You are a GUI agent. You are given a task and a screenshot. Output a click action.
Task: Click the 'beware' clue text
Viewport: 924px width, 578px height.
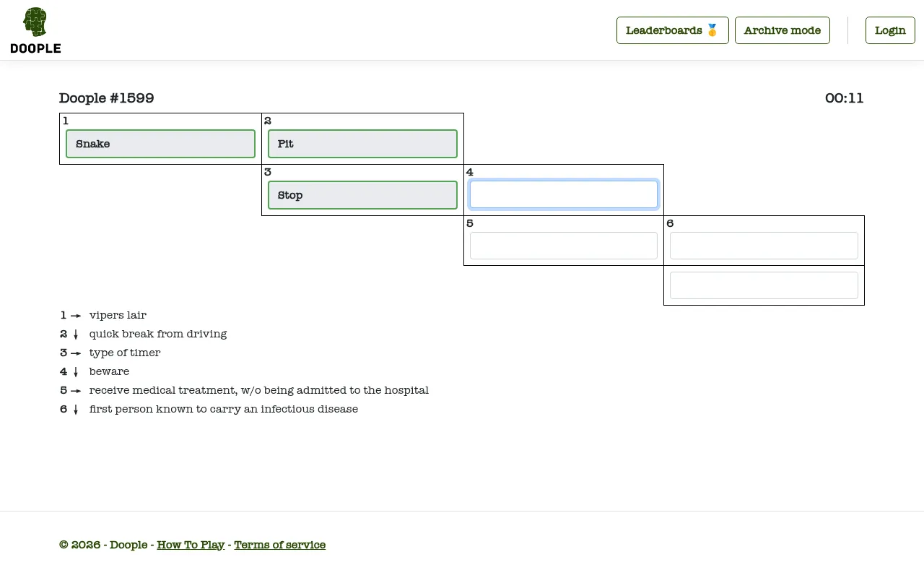tap(109, 371)
